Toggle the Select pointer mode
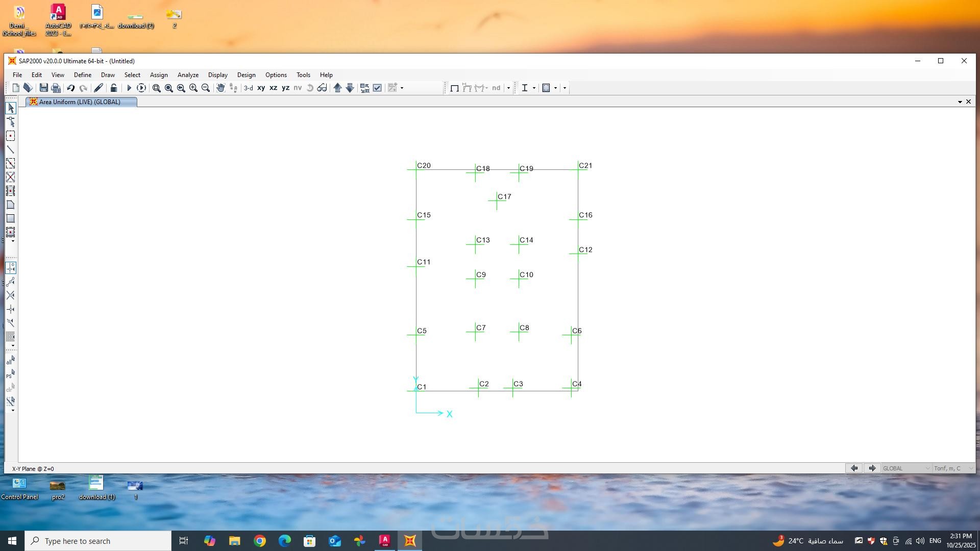The height and width of the screenshot is (551, 980). click(x=10, y=108)
